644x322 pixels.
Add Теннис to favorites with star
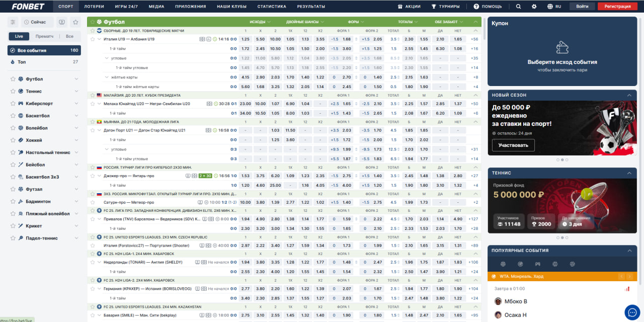click(x=13, y=92)
